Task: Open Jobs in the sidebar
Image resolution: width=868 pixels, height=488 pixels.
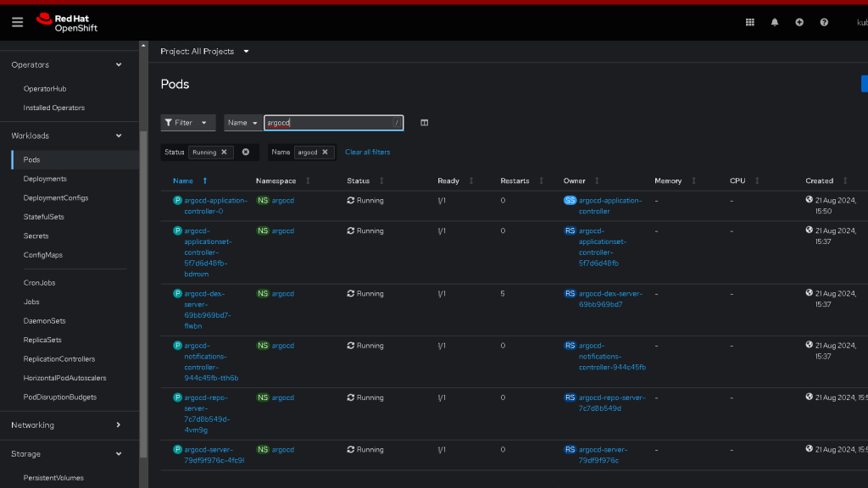Action: pyautogui.click(x=31, y=302)
